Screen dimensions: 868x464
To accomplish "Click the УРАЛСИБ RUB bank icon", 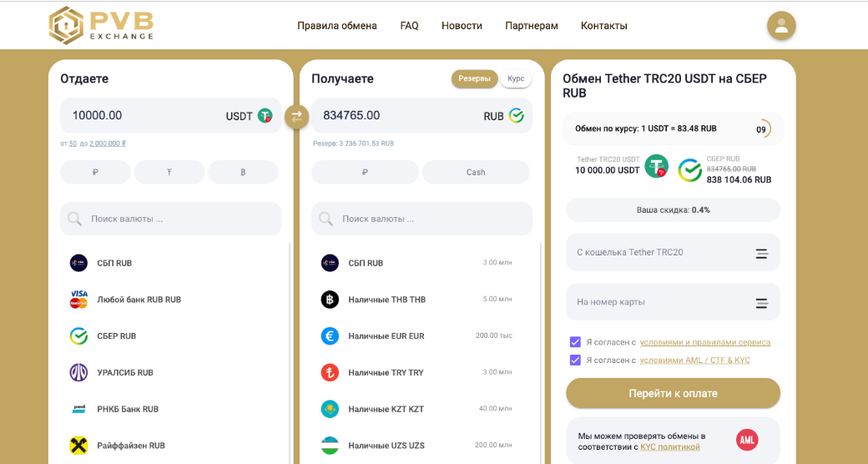I will click(78, 373).
